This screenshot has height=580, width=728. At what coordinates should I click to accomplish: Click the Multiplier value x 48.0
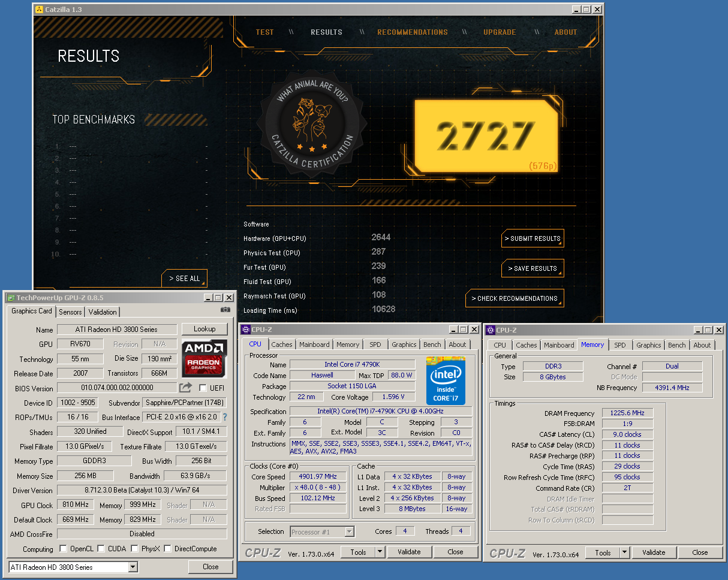[318, 488]
